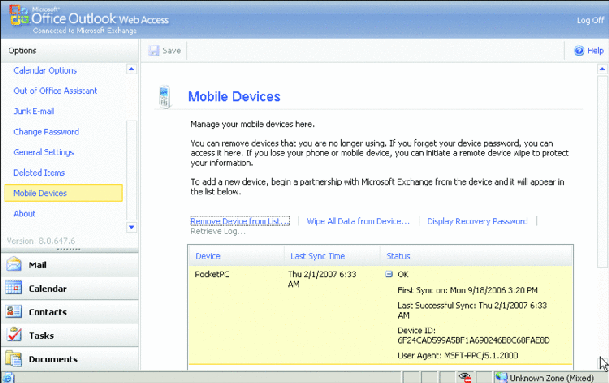Open the Contacts card icon
The image size is (609, 383).
coord(14,312)
